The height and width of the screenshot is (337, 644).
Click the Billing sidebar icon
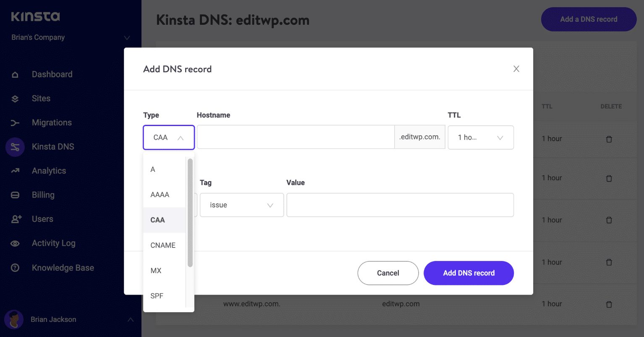tap(15, 195)
